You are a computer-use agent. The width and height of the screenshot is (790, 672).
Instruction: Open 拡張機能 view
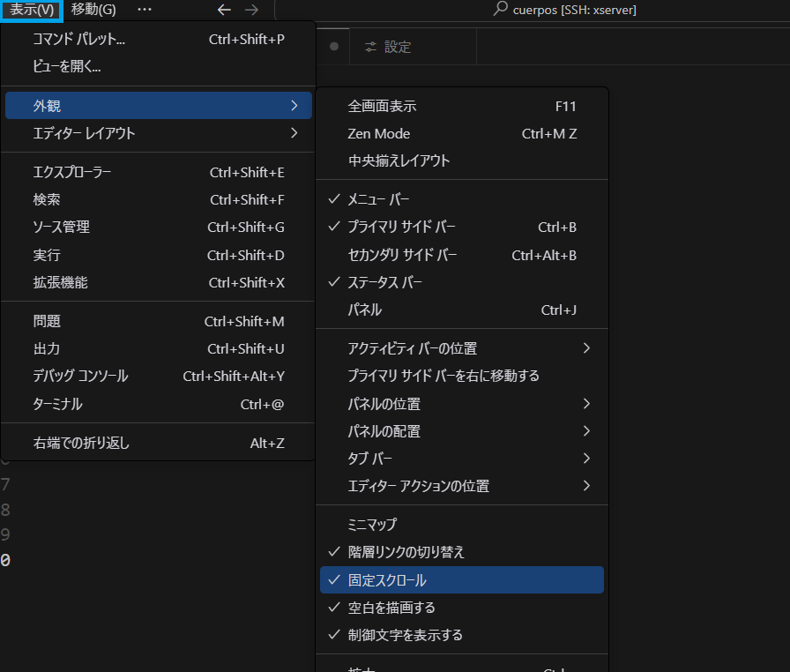158,282
